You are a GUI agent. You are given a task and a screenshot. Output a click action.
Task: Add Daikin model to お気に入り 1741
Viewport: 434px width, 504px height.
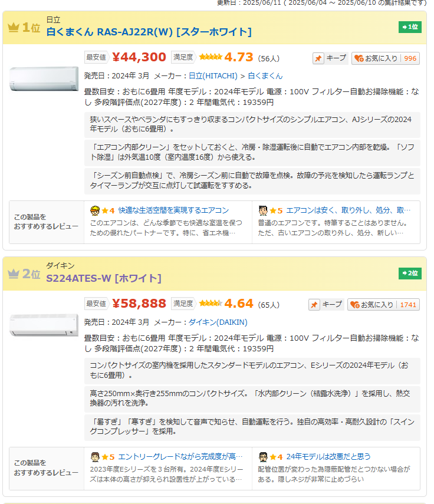click(x=383, y=305)
